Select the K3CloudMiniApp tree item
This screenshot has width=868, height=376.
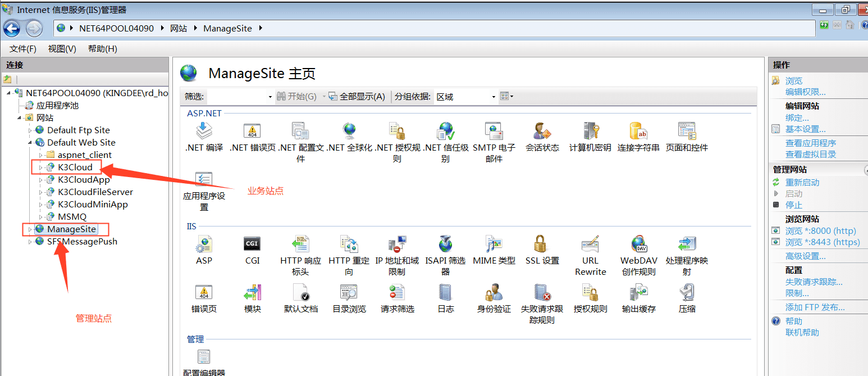(93, 205)
